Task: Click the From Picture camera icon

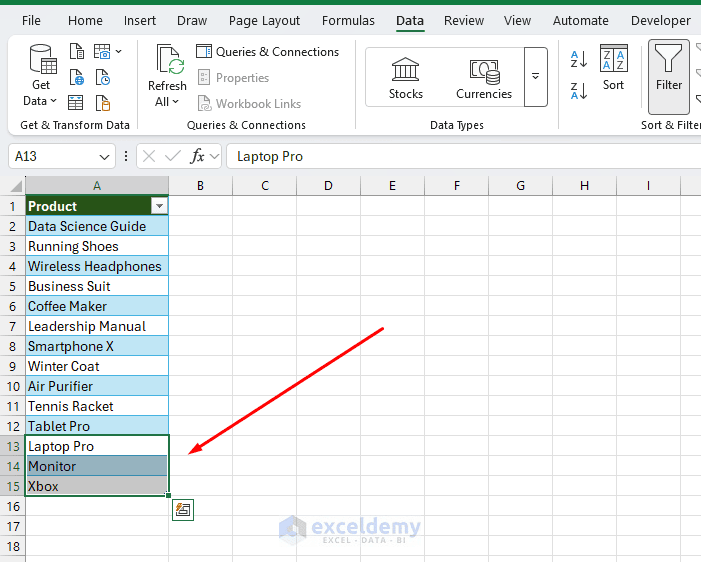Action: point(102,51)
